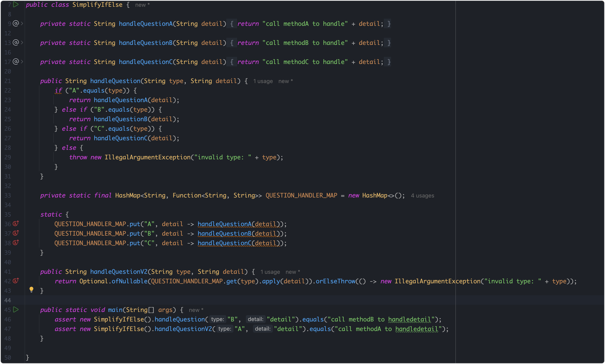Click the @ gutter icon beside handleQuestionA

point(16,23)
